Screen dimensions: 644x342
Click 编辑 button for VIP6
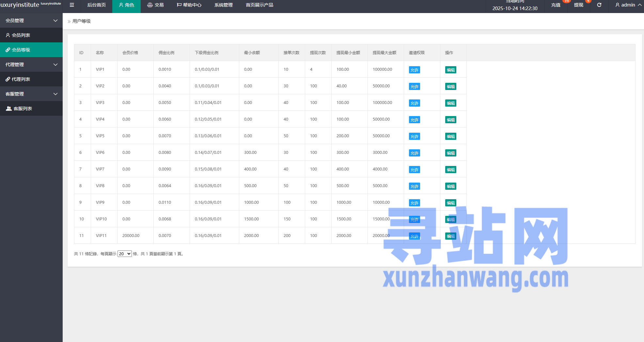[x=450, y=153]
